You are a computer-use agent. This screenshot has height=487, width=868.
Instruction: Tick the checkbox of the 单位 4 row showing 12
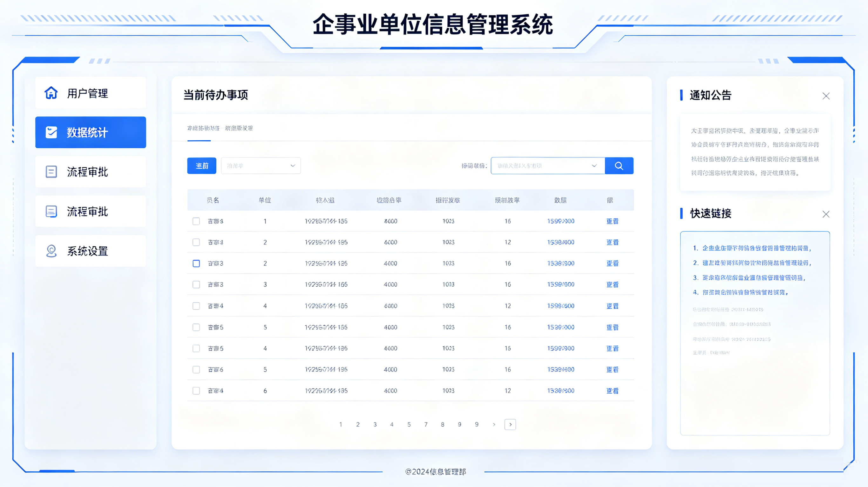(196, 306)
